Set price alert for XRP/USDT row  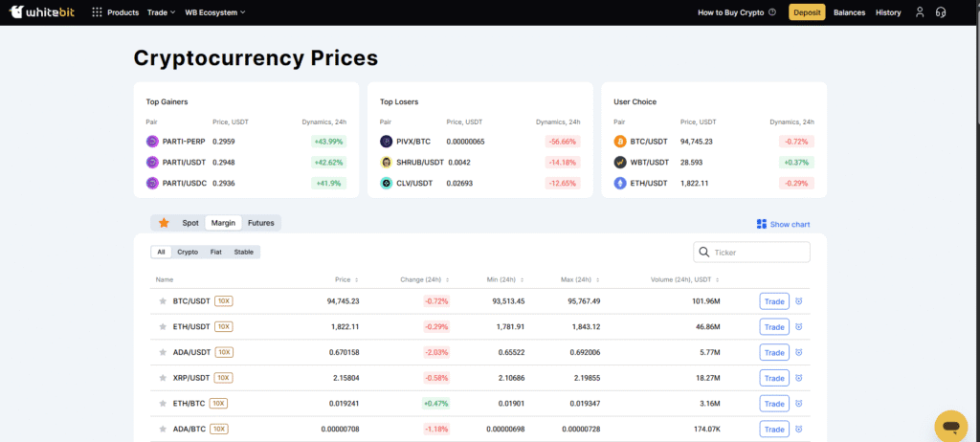[799, 378]
